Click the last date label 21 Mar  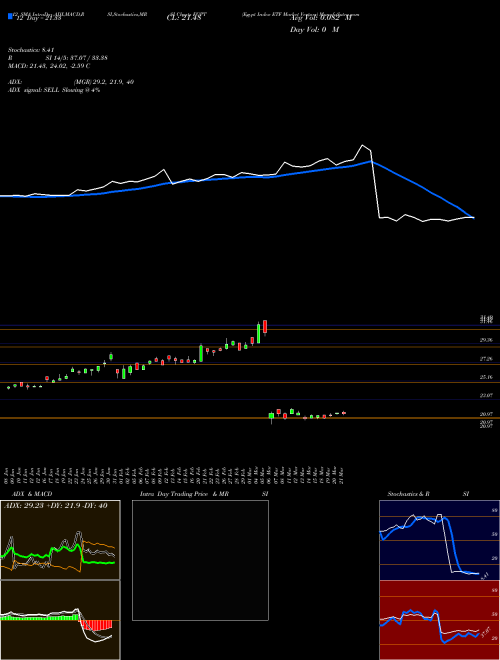click(342, 475)
